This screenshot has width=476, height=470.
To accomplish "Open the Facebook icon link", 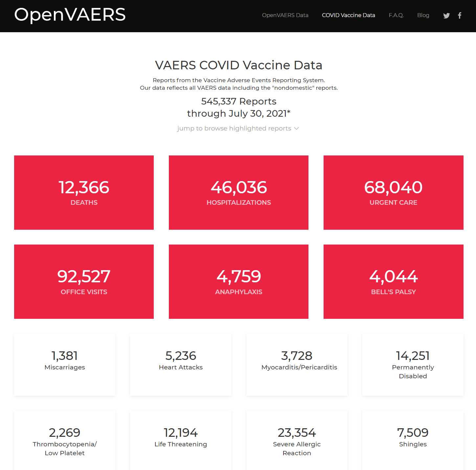I will [x=460, y=15].
